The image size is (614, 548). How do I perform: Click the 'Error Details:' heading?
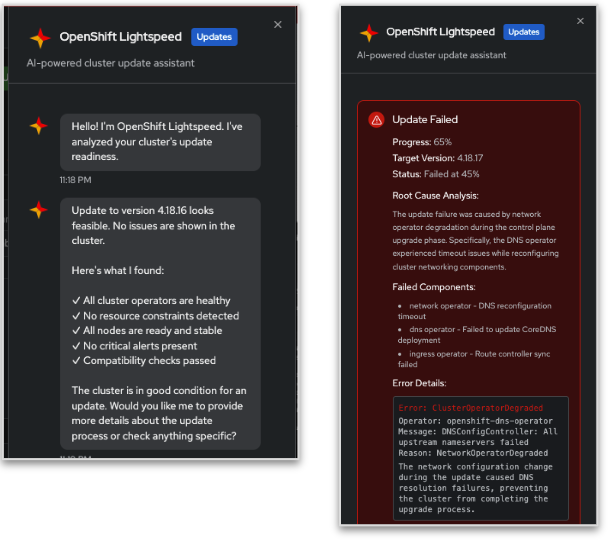pyautogui.click(x=419, y=383)
